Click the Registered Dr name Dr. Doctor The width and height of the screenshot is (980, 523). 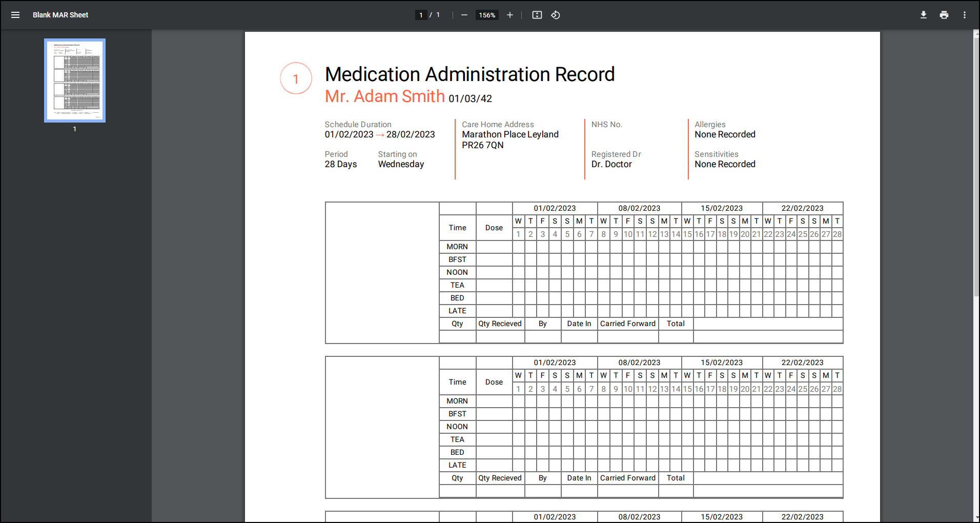[x=611, y=164]
